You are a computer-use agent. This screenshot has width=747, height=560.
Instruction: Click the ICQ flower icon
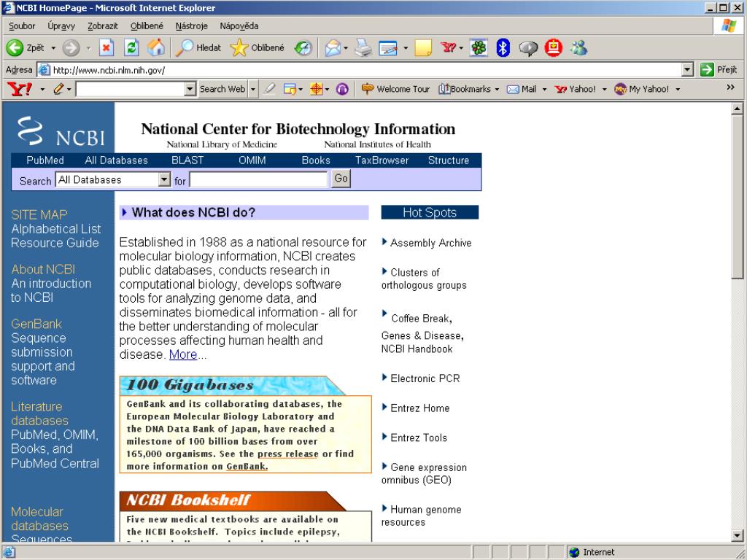479,47
